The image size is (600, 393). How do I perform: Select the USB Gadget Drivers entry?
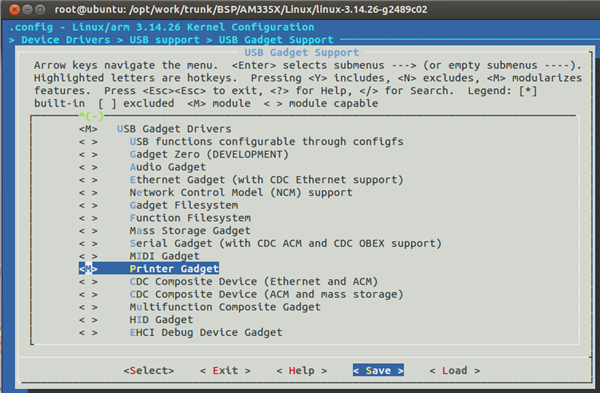[174, 129]
